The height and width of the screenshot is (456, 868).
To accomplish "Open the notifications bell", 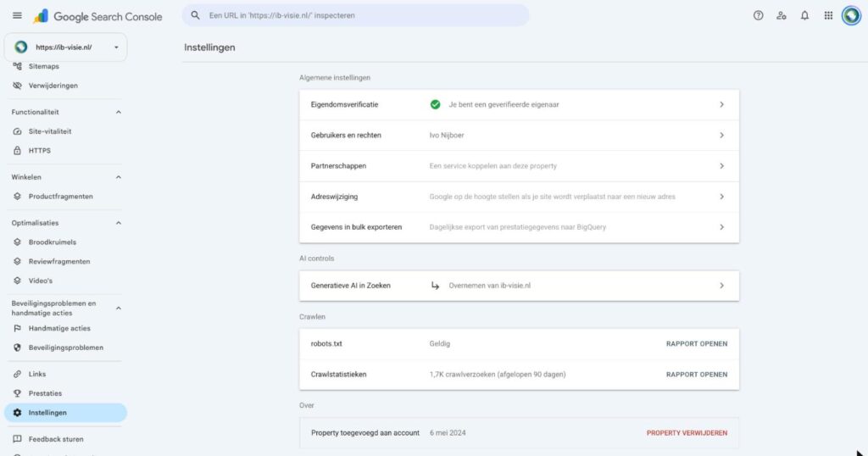I will click(x=804, y=15).
